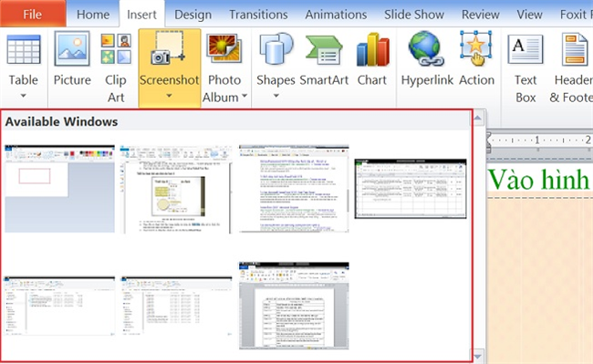
Task: Open the Animations tab
Action: click(x=336, y=15)
